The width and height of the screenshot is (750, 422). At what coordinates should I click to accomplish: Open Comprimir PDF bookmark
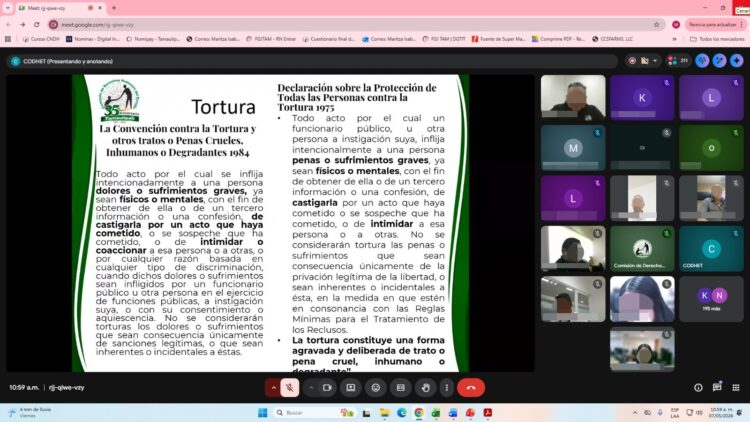(559, 39)
